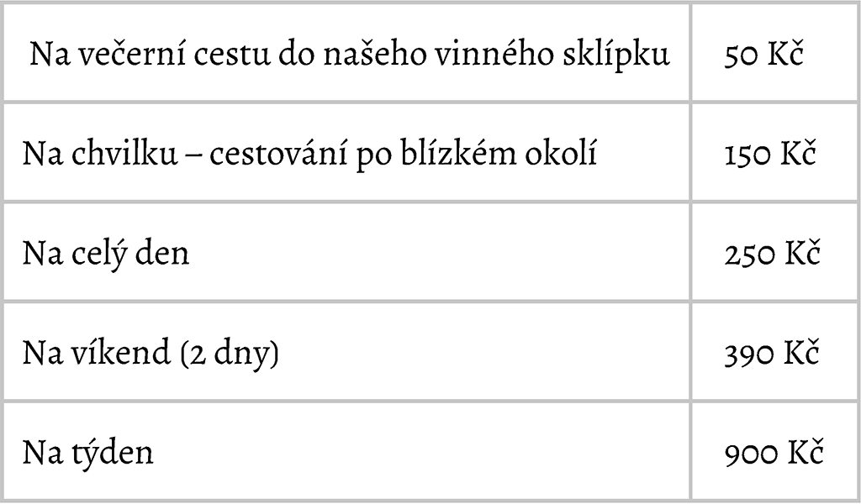Click '(2 dny)' in weekend row
The image size is (861, 504).
click(230, 354)
